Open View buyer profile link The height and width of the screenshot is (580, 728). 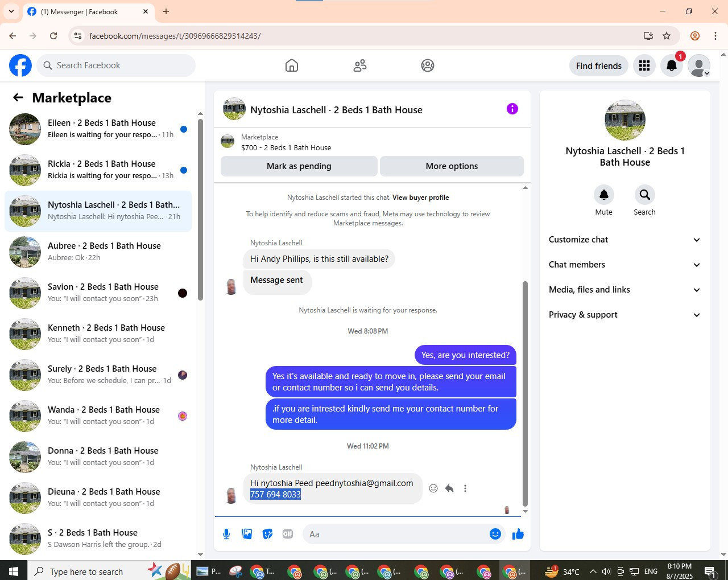[420, 198]
